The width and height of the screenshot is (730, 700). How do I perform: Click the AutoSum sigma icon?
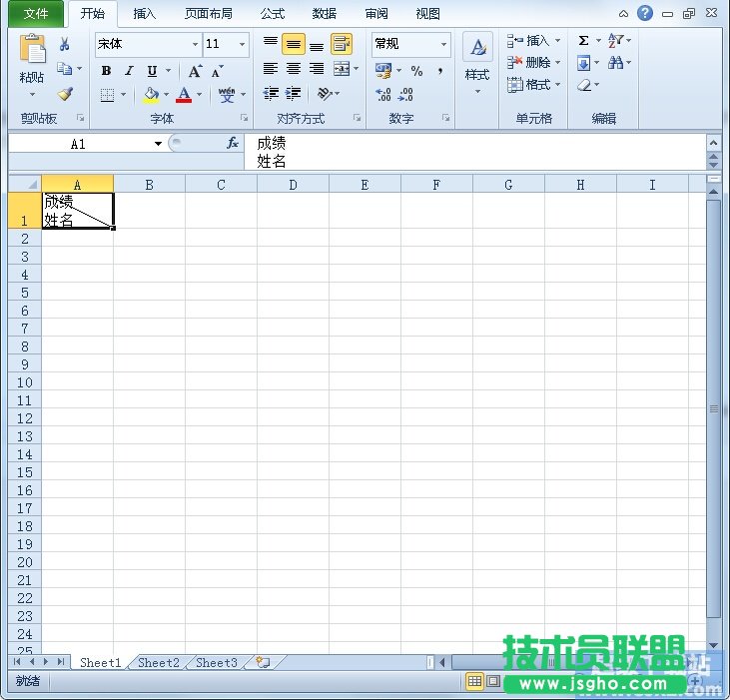click(583, 41)
